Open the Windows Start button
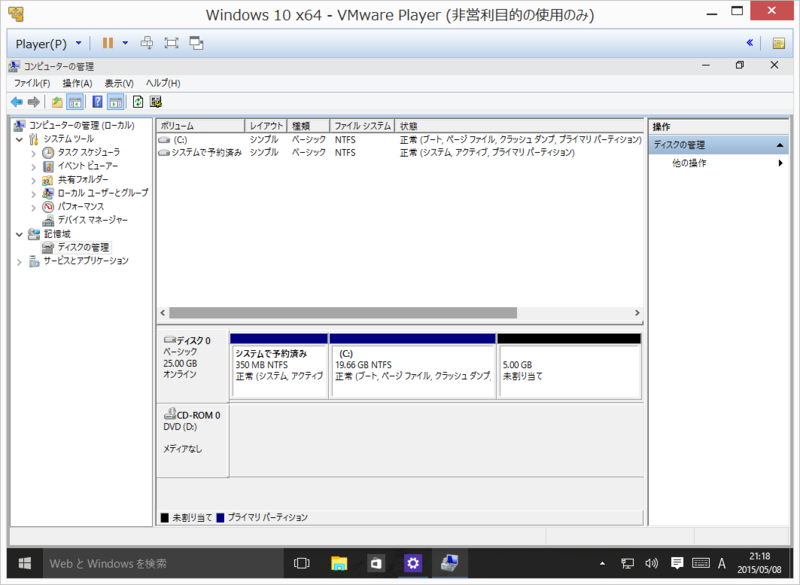The image size is (800, 585). 24,564
